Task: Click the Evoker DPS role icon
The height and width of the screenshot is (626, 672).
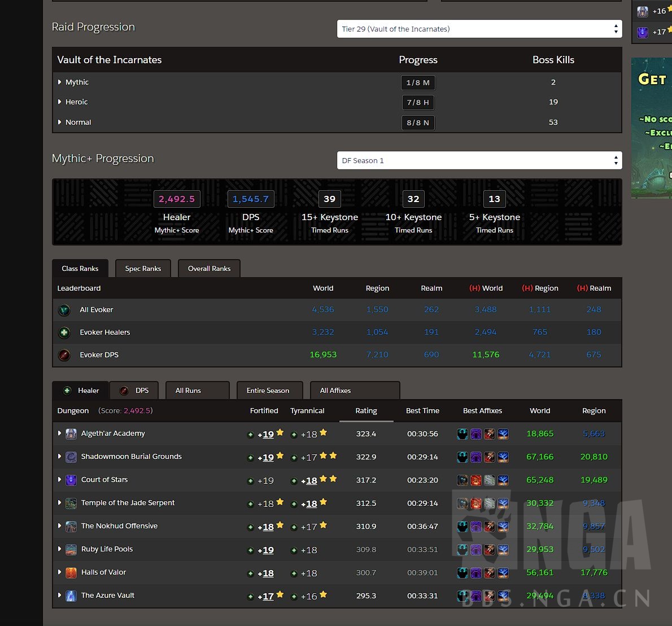Action: (64, 355)
